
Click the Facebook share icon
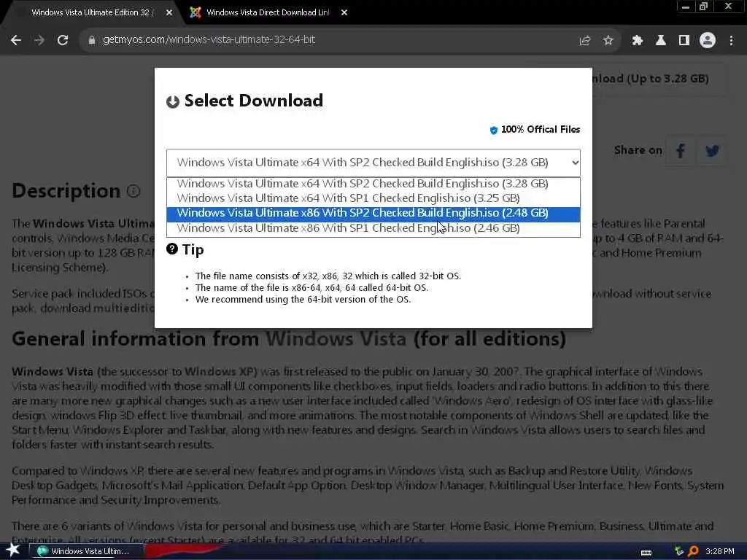(x=681, y=151)
